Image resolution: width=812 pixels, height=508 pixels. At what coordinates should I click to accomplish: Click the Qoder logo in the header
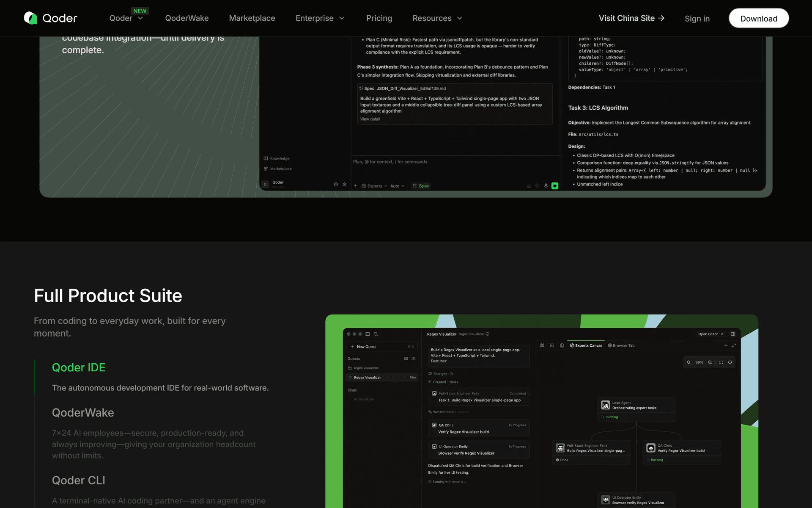coord(51,18)
